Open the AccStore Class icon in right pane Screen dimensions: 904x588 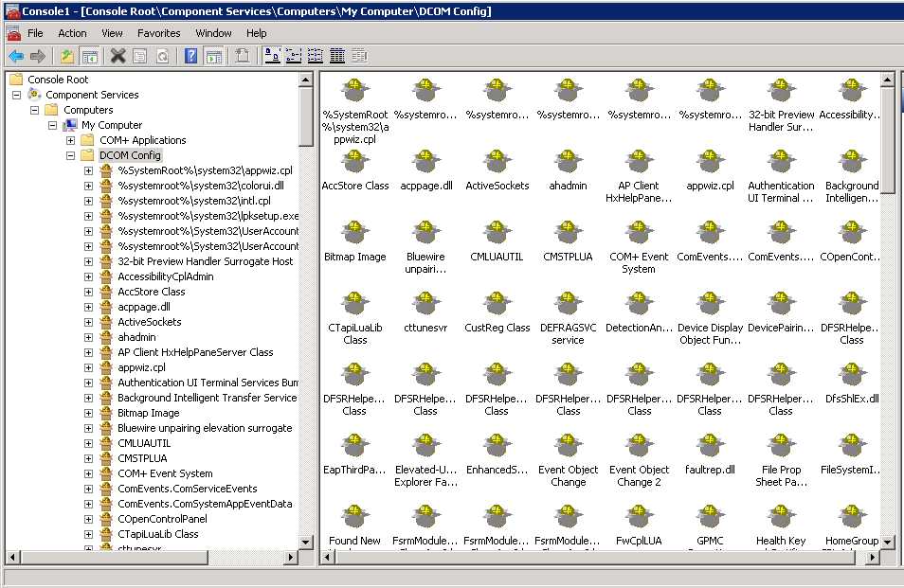[355, 161]
